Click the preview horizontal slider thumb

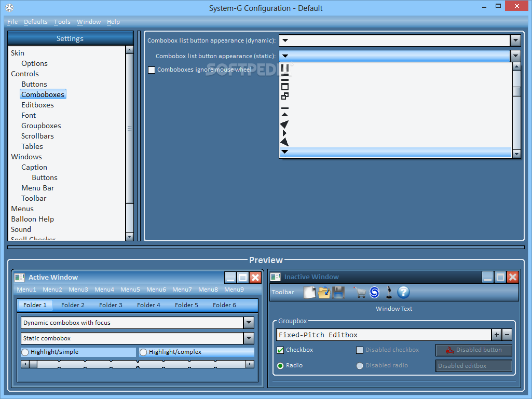tap(33, 364)
